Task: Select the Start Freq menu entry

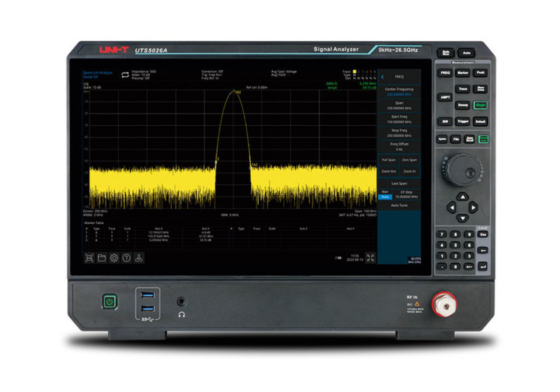Action: pos(399,119)
